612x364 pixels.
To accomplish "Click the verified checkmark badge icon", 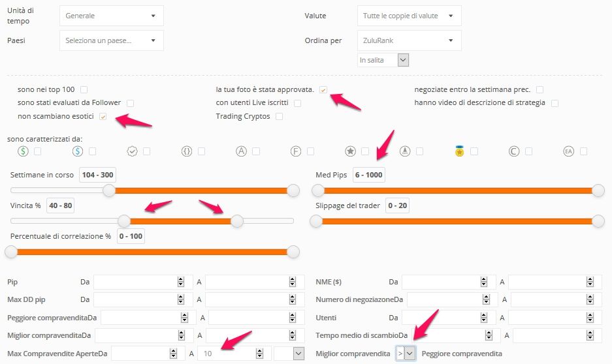I will (x=133, y=151).
